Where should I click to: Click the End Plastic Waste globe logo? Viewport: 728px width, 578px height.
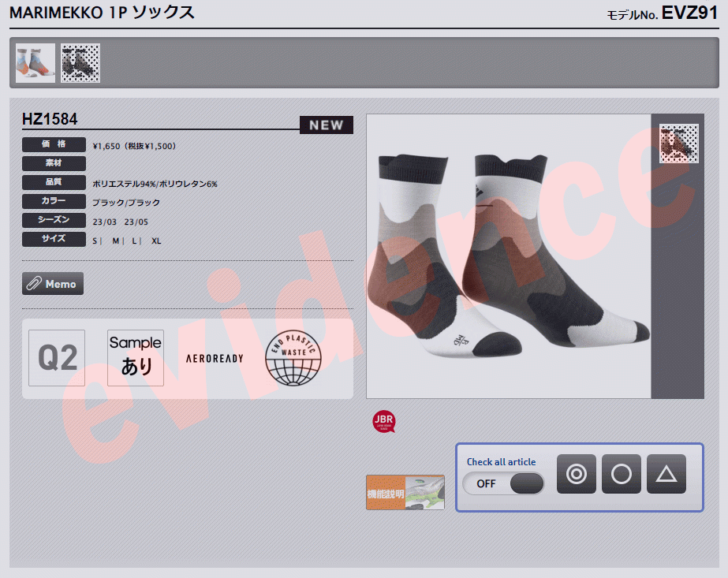(294, 359)
